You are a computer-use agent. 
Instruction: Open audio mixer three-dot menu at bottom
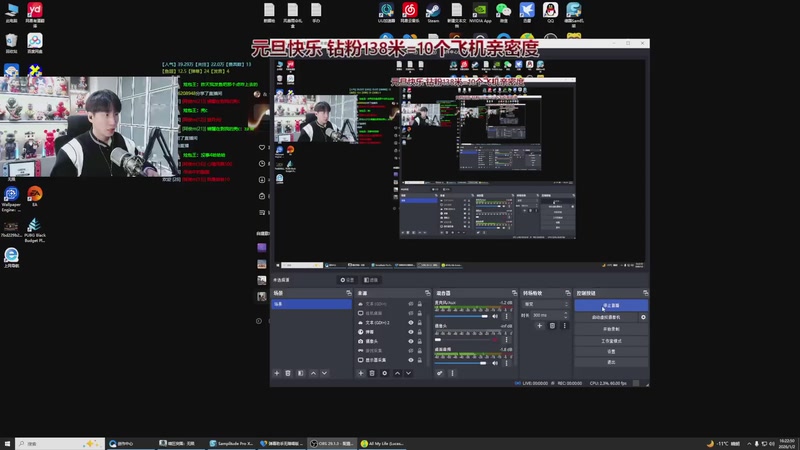[x=452, y=373]
